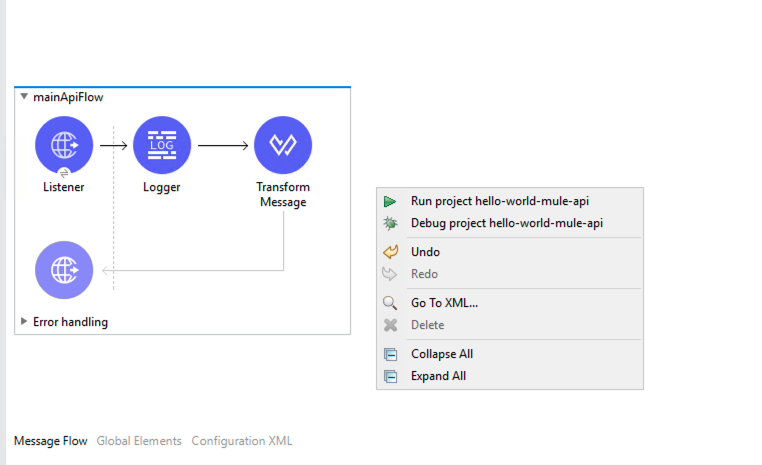Screen dimensions: 762x465
Task: Click the grey Delete cross icon
Action: point(390,325)
